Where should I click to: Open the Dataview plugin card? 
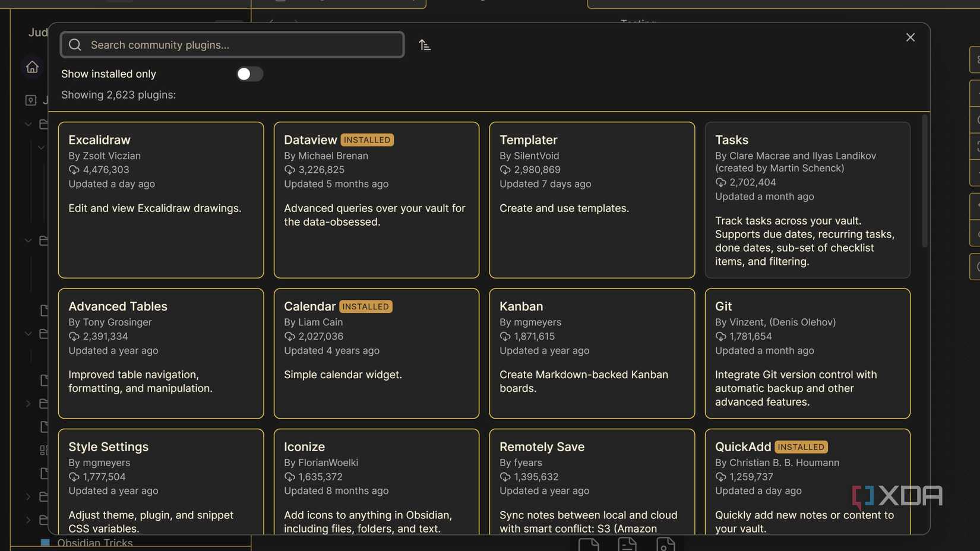click(x=377, y=200)
